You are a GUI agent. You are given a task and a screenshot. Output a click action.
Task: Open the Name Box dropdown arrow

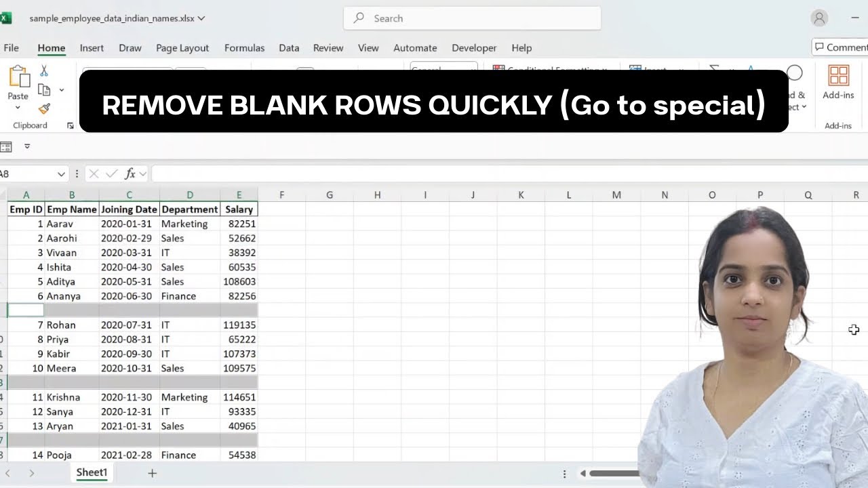point(61,174)
